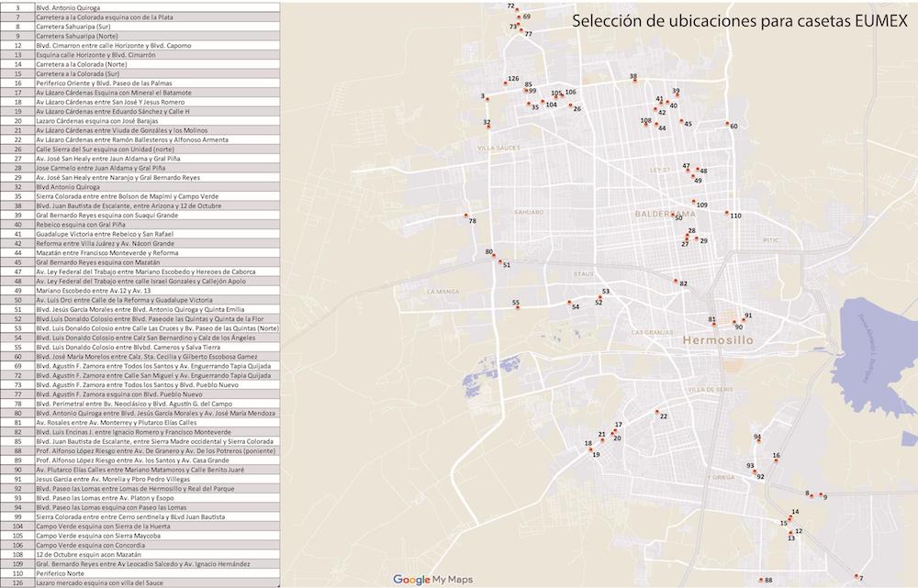Click the Carretera Sahuaripa (Norte) row
This screenshot has width=918, height=588.
coord(140,36)
